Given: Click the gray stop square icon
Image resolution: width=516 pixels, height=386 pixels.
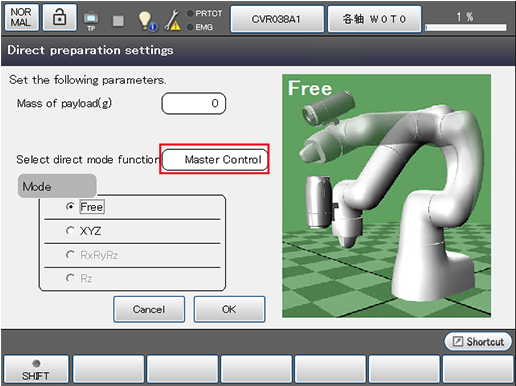Looking at the screenshot, I should pos(118,21).
